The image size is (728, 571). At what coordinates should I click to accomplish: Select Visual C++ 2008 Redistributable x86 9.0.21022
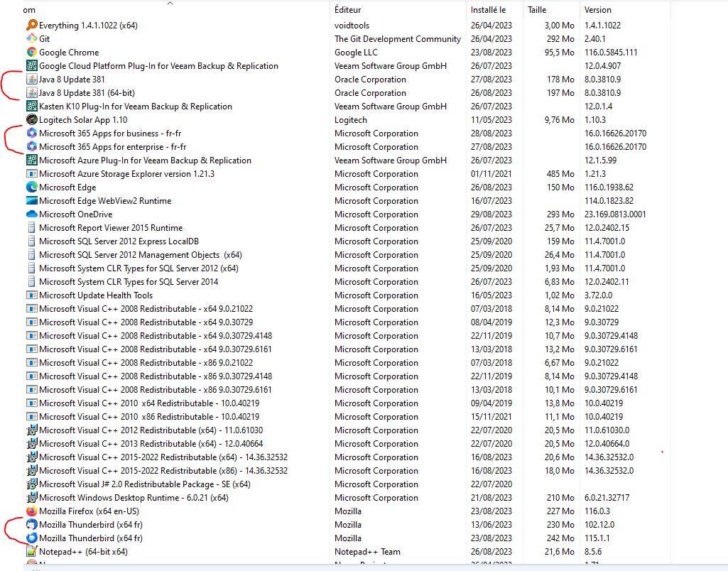click(146, 362)
